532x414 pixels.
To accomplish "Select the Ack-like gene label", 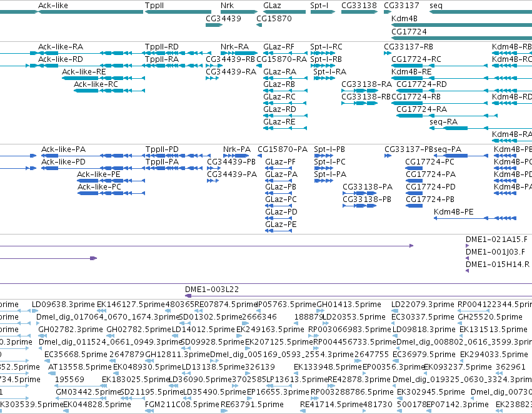I will click(53, 6).
